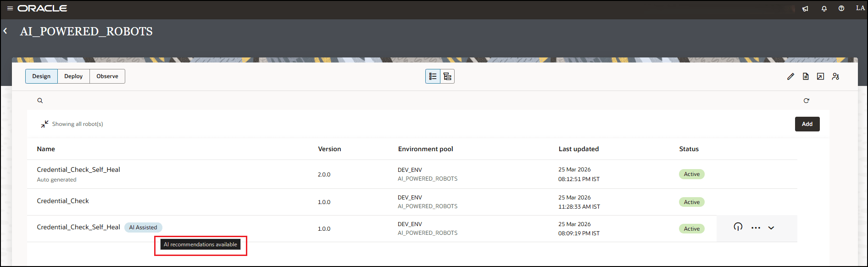Click the Name column header
Screen dimensions: 868x267
[x=46, y=149]
